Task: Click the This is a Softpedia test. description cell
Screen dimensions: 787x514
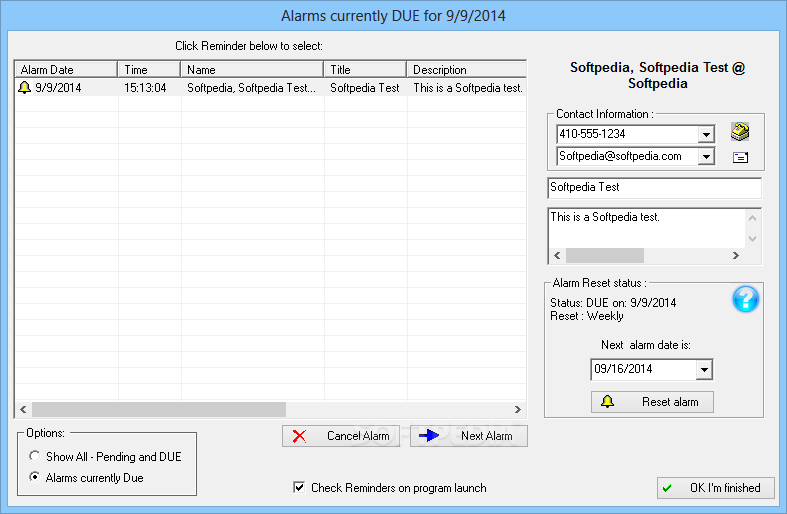Action: coord(468,88)
